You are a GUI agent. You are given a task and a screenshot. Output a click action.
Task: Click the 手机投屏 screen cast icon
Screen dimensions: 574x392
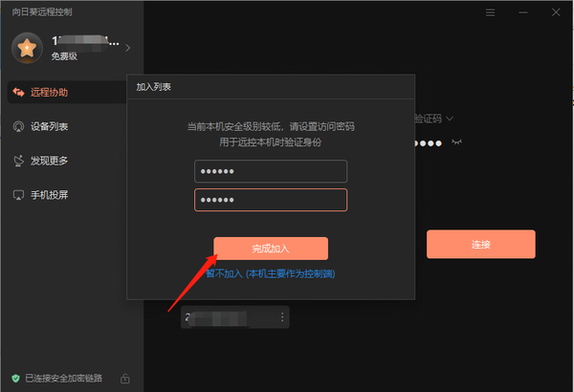(18, 195)
